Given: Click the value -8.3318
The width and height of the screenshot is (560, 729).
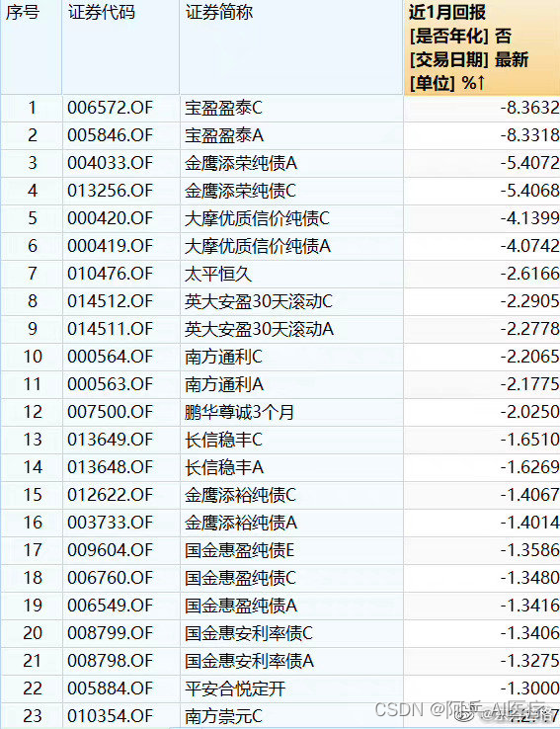Looking at the screenshot, I should click(529, 135).
